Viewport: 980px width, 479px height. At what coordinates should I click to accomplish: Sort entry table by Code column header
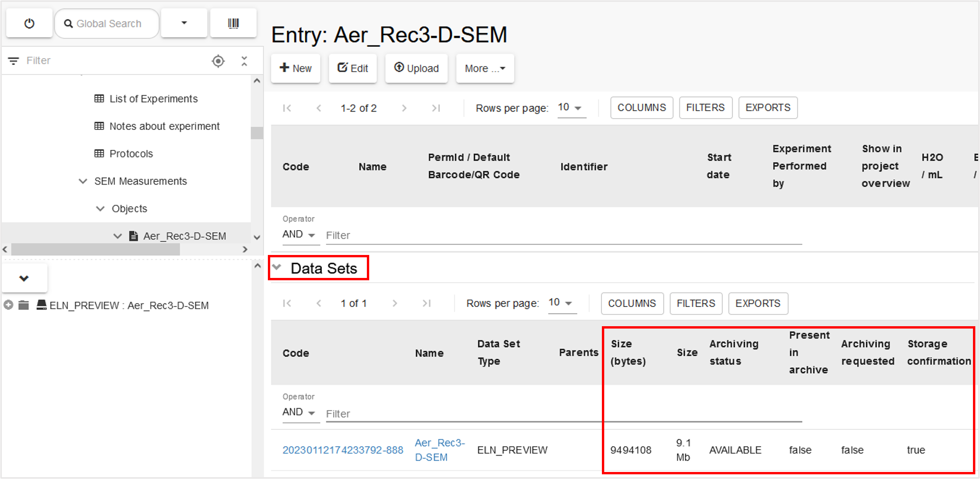pyautogui.click(x=296, y=167)
